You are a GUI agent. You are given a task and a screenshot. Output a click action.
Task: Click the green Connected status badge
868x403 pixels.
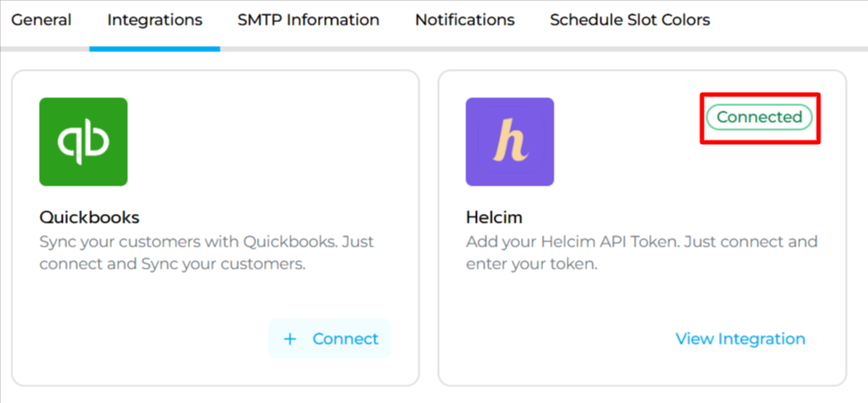759,118
